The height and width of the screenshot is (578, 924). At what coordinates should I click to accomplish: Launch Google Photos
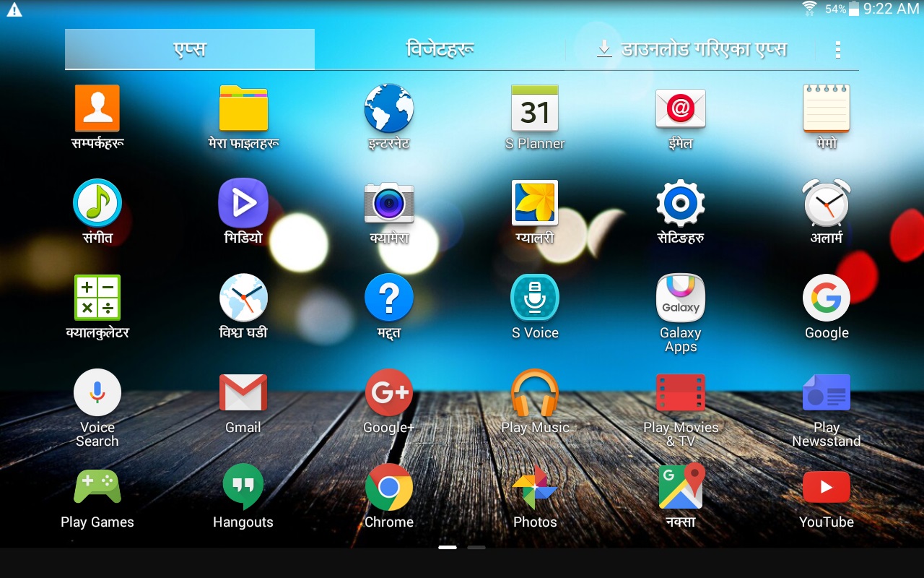coord(534,486)
